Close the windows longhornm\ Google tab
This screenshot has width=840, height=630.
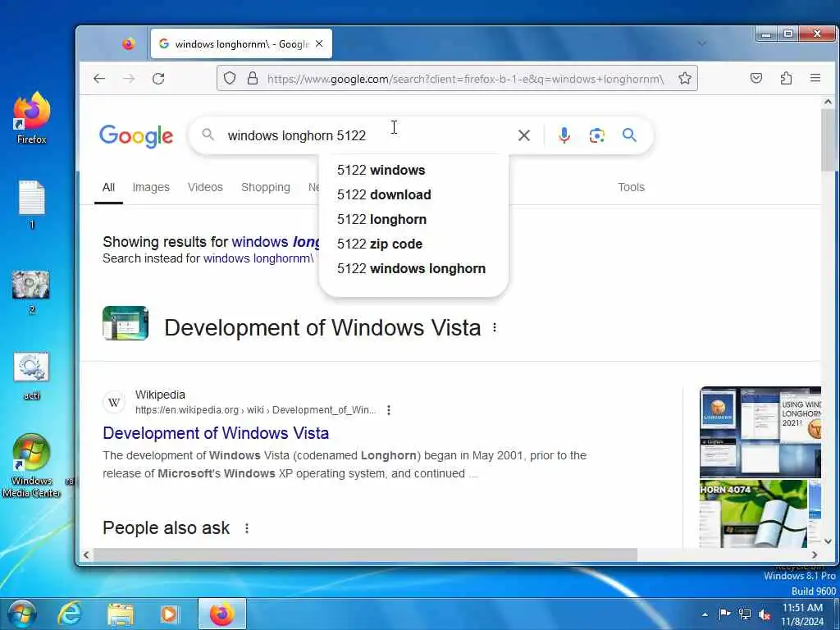point(319,44)
